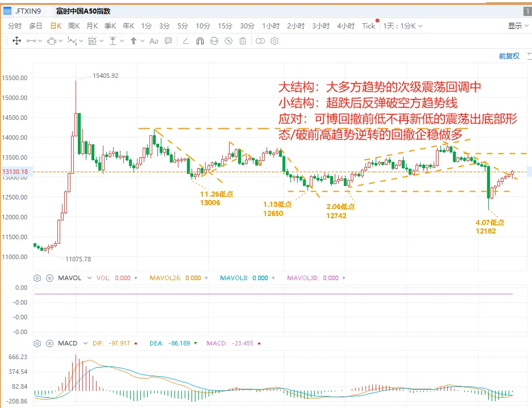Toggle the overlay circles switch icon
Screen dimensions: 532x408
coord(260,41)
